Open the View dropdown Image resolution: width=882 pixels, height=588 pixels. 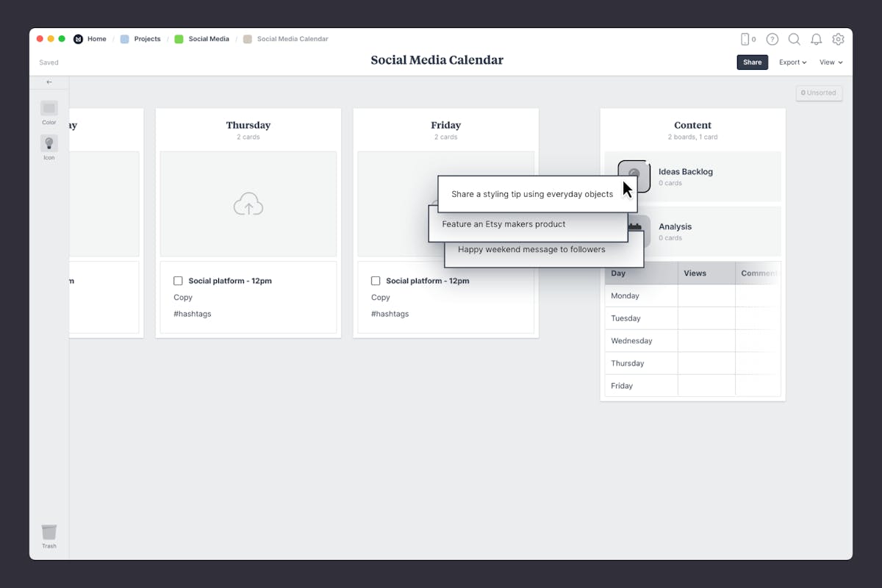pyautogui.click(x=830, y=62)
